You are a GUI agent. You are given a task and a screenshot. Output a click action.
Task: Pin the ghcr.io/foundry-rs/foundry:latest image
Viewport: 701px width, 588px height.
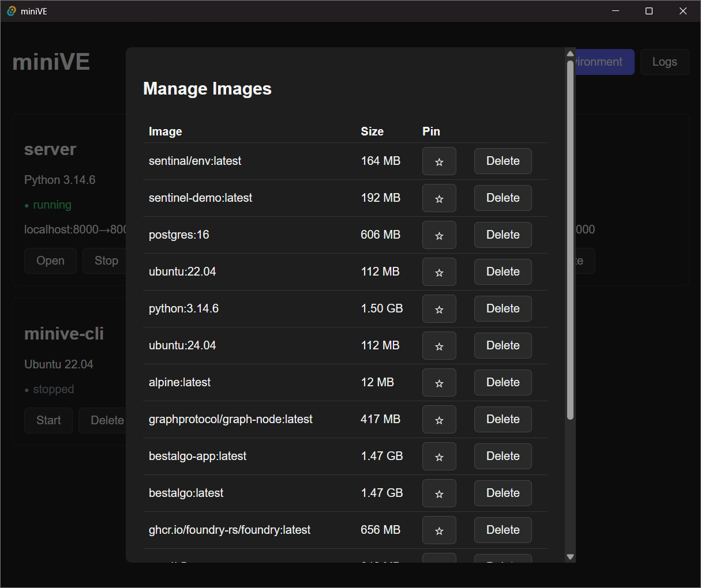(439, 530)
